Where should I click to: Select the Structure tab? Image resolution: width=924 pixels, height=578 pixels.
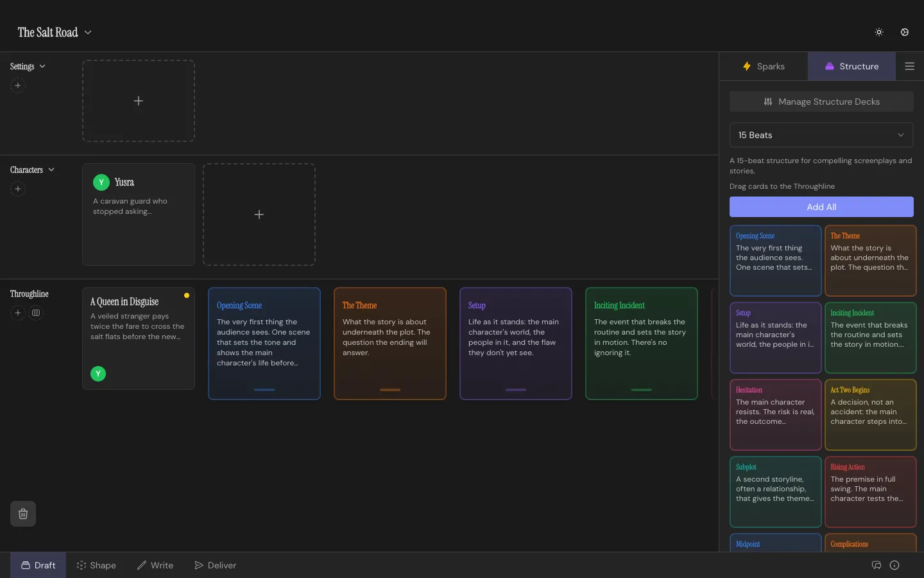[851, 66]
